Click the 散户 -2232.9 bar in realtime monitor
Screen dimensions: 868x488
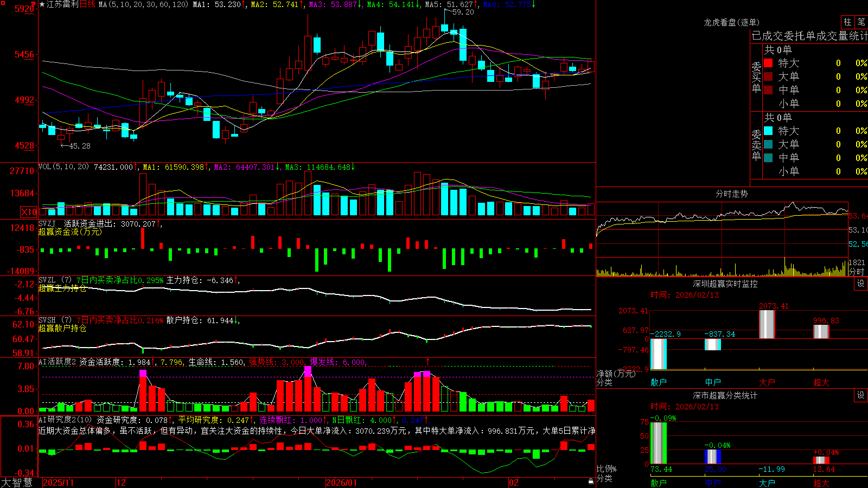(x=659, y=354)
